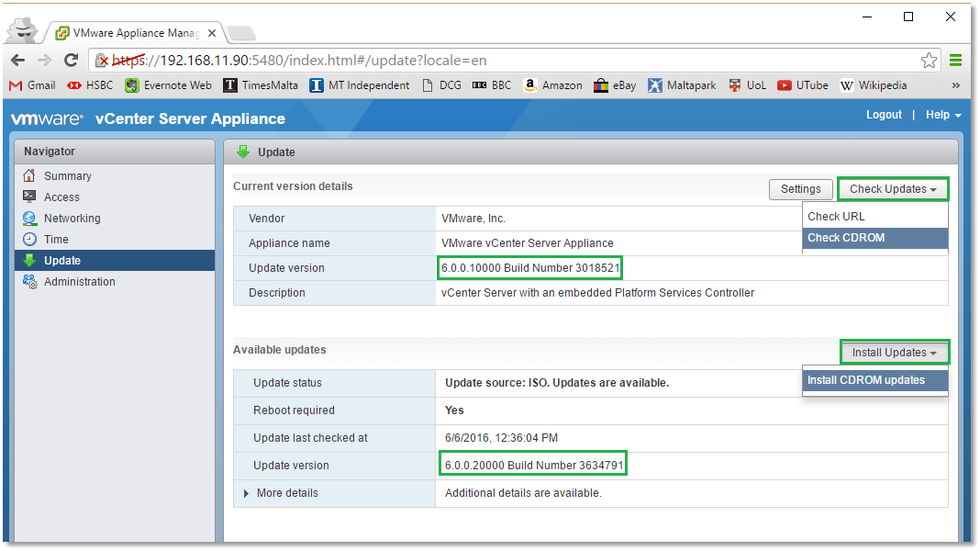Image resolution: width=980 pixels, height=551 pixels.
Task: Click 'Additional details are available.' text
Action: pyautogui.click(x=523, y=493)
